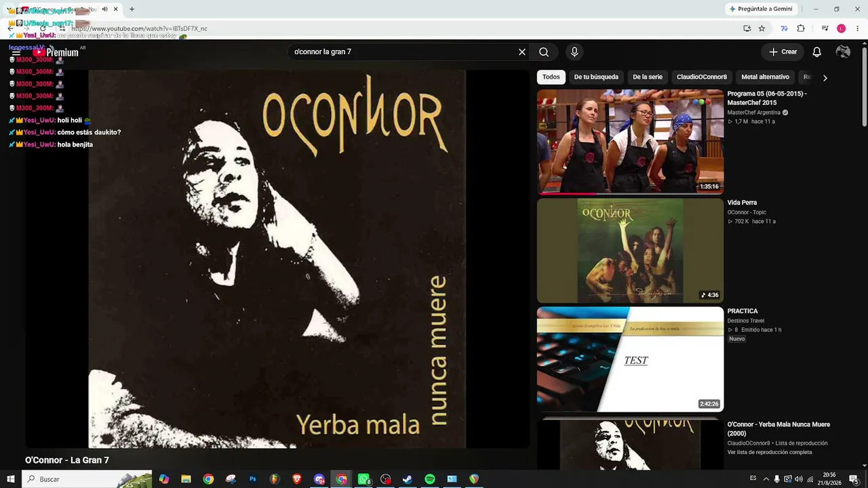This screenshot has width=868, height=488.
Task: Open the system volume control
Action: coord(799,479)
